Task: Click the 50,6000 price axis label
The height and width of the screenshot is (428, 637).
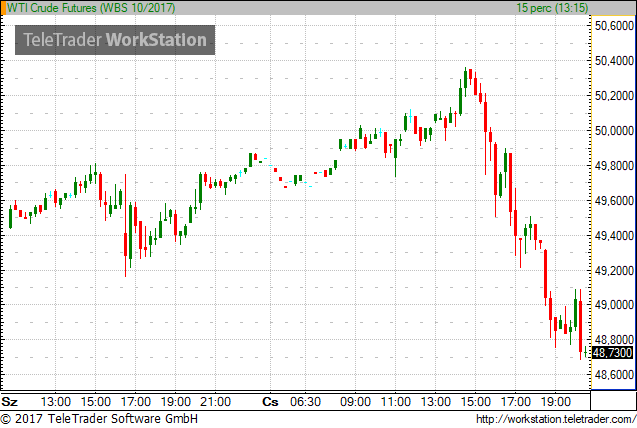Action: click(614, 26)
